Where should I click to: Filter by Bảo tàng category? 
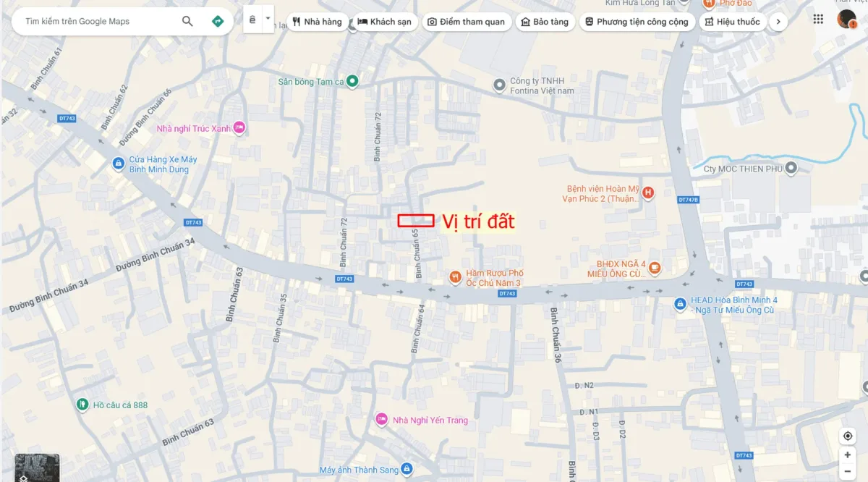[x=545, y=22]
